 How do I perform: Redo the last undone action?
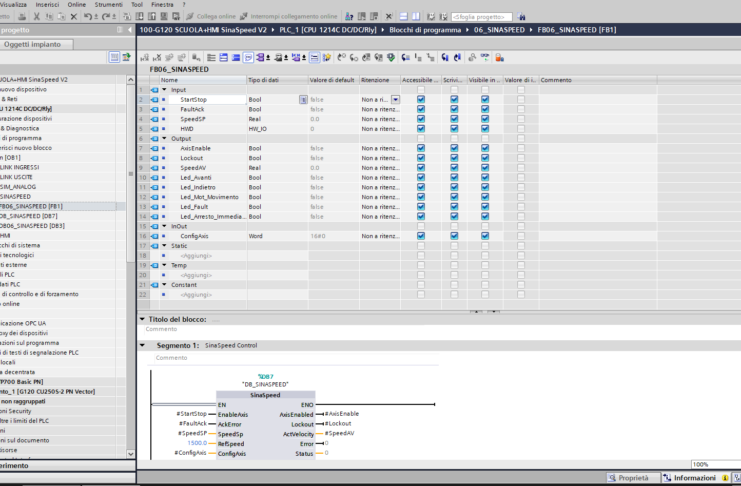click(106, 17)
